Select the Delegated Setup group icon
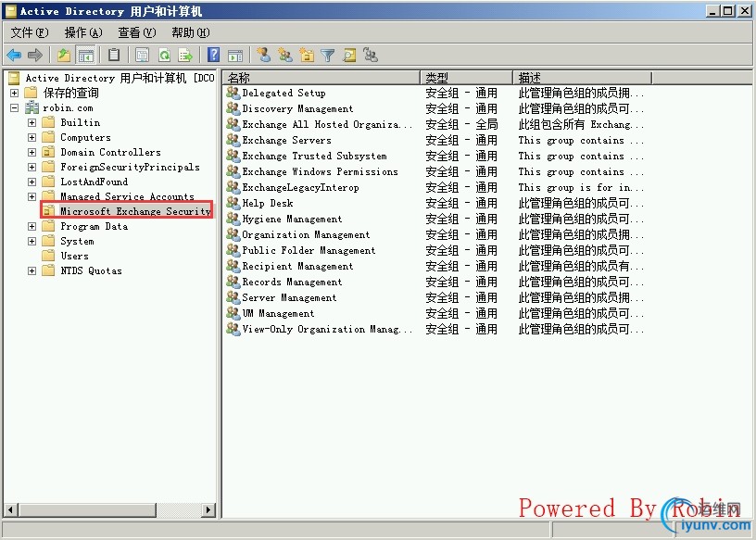 (233, 93)
